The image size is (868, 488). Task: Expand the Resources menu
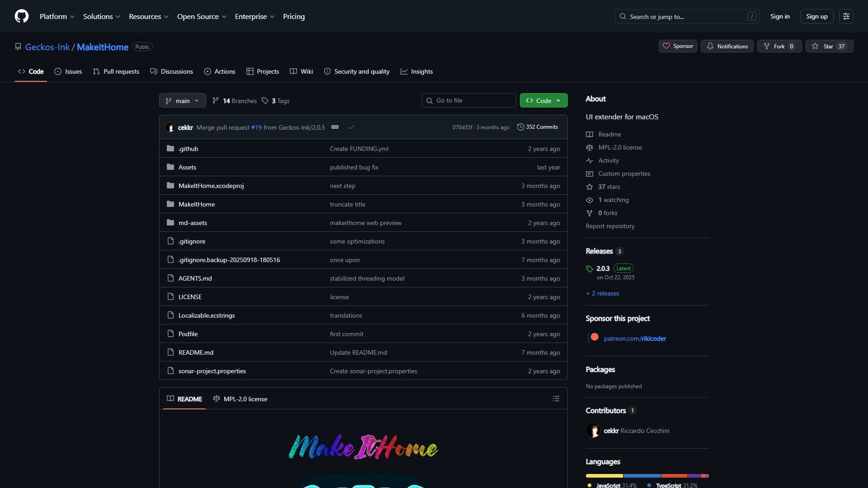(149, 16)
